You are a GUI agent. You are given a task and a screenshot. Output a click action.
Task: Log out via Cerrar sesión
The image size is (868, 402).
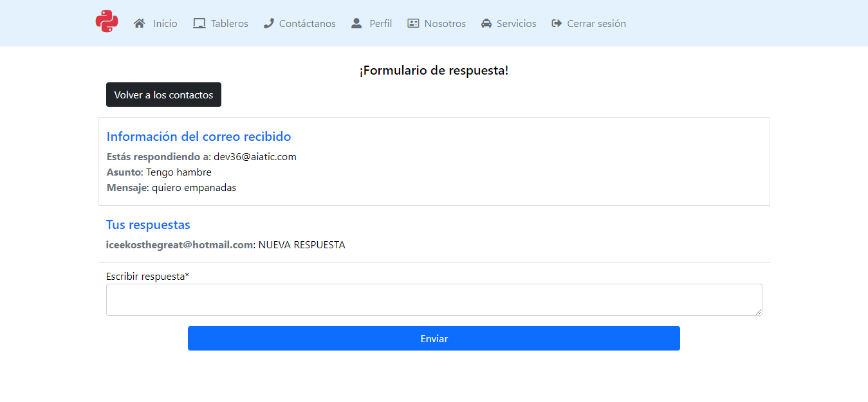pyautogui.click(x=596, y=23)
